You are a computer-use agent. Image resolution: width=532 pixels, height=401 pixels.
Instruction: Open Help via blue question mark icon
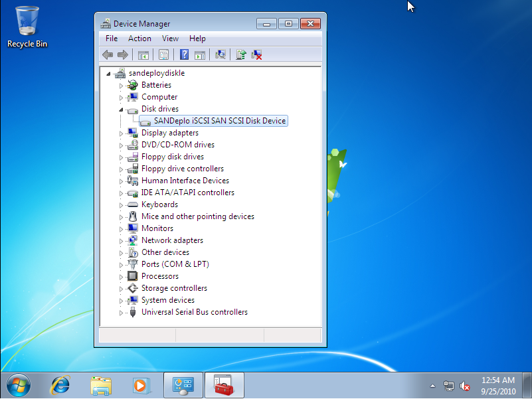[184, 54]
